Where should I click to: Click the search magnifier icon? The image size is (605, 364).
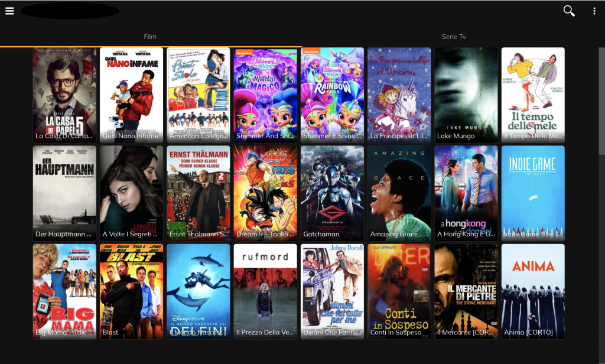(568, 11)
